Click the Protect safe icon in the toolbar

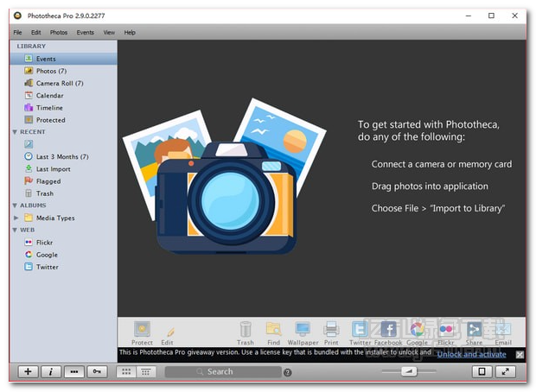pos(142,329)
